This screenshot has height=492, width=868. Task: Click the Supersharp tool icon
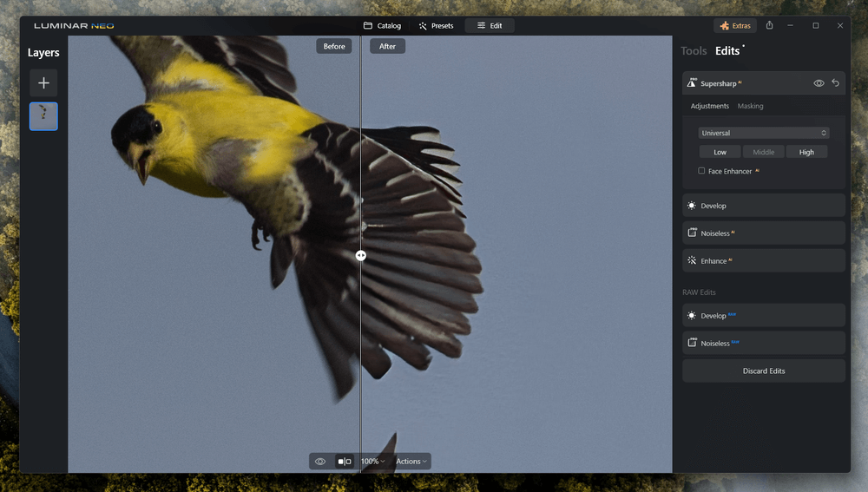point(692,83)
